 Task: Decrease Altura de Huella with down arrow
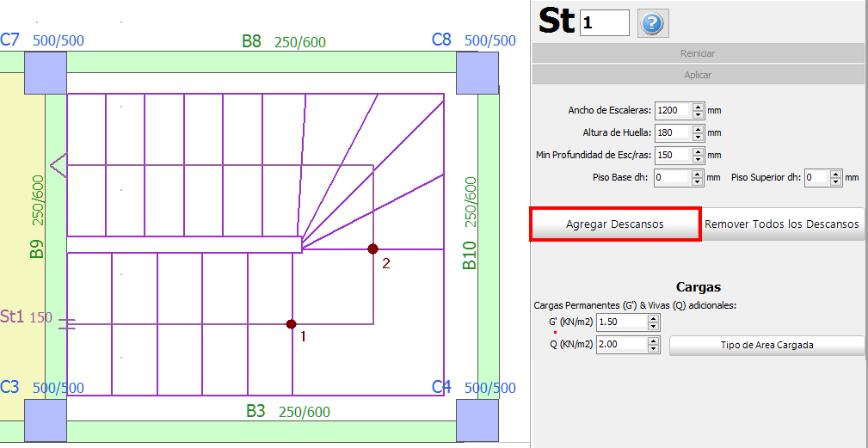[698, 137]
